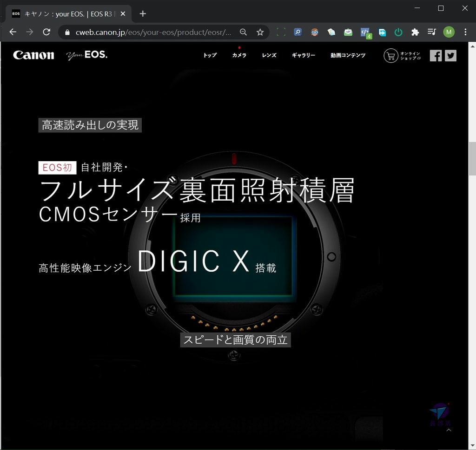476x450 pixels.
Task: Open the stacked papers extension icon
Action: pyautogui.click(x=331, y=32)
